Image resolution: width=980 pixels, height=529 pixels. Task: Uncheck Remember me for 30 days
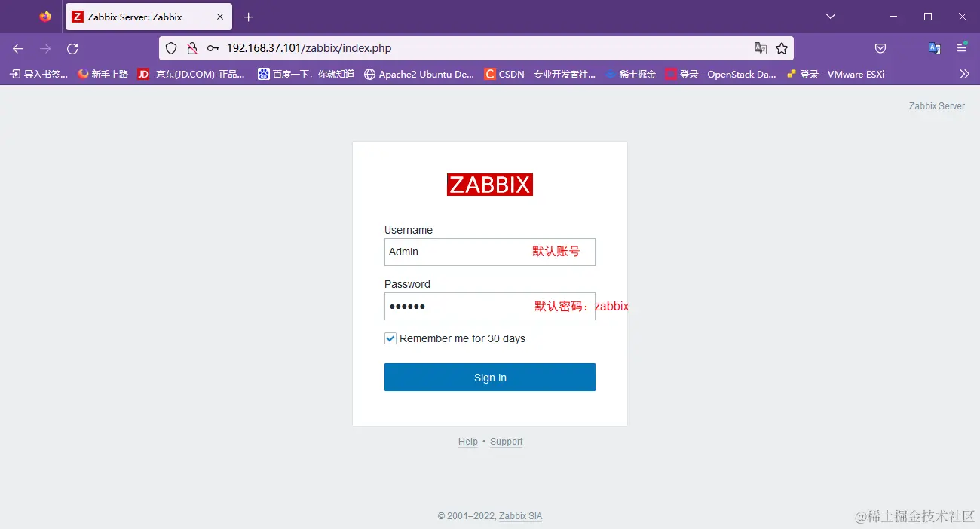(390, 338)
